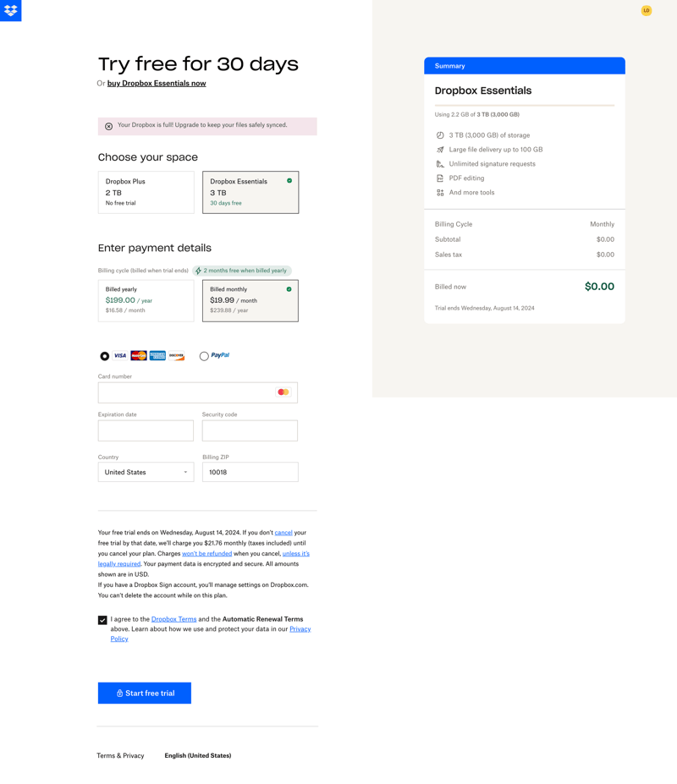Click the Visa card icon

click(x=118, y=355)
